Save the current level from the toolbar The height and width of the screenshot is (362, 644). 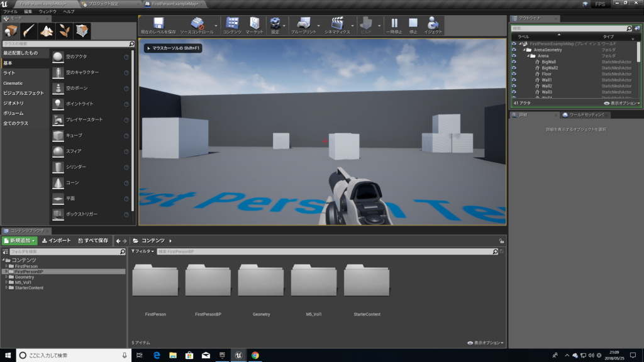pyautogui.click(x=158, y=25)
